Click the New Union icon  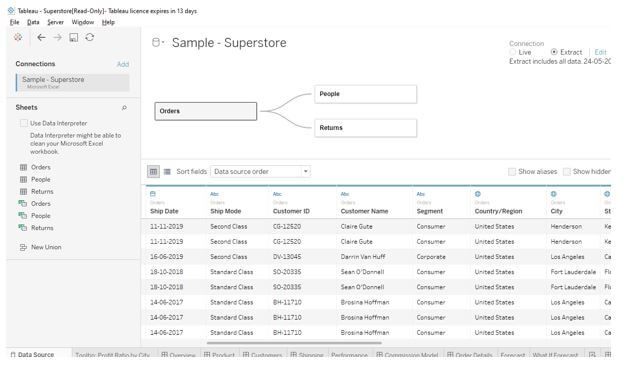[x=24, y=248]
